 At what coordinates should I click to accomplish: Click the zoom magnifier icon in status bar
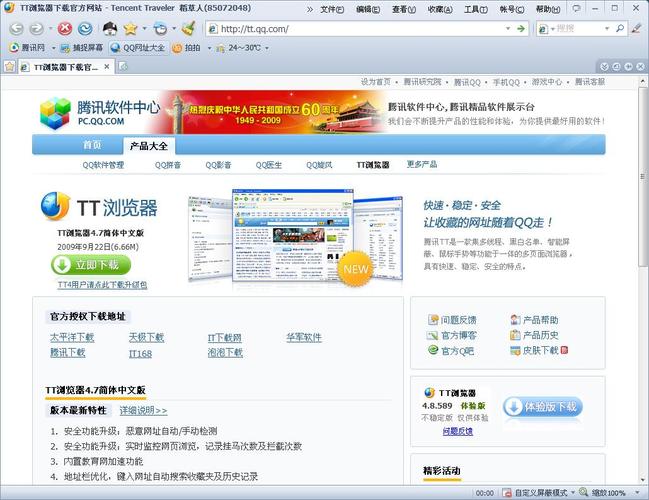584,492
